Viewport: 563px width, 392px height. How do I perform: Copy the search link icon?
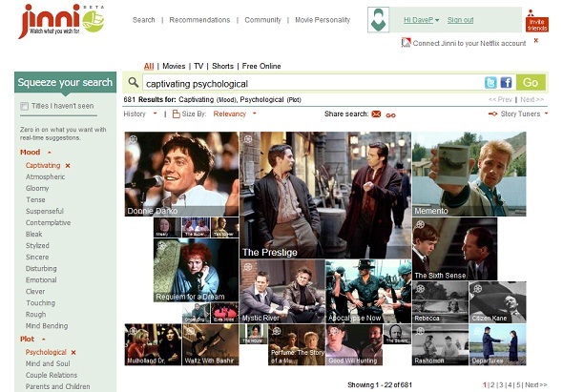point(390,115)
